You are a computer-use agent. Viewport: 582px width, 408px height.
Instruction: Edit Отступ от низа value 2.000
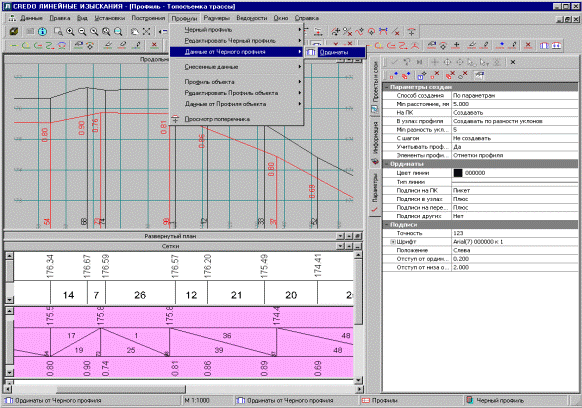tap(514, 267)
